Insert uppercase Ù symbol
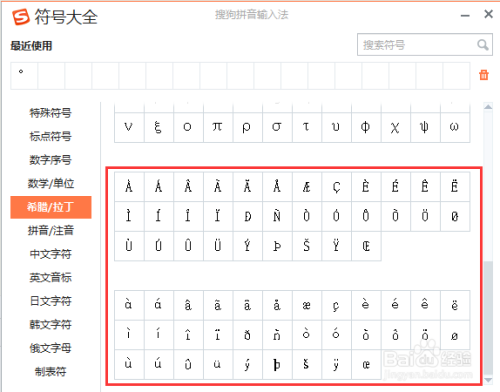Screen dimensions: 500x392 click(x=129, y=246)
